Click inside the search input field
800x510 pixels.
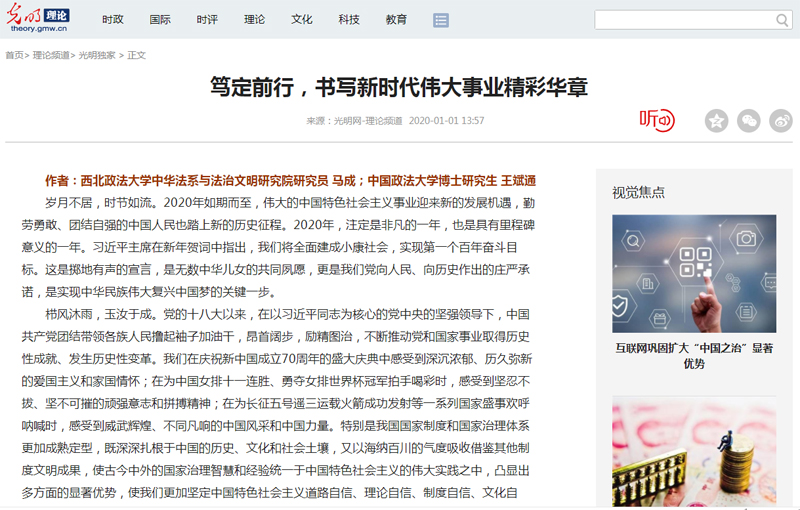pyautogui.click(x=682, y=20)
